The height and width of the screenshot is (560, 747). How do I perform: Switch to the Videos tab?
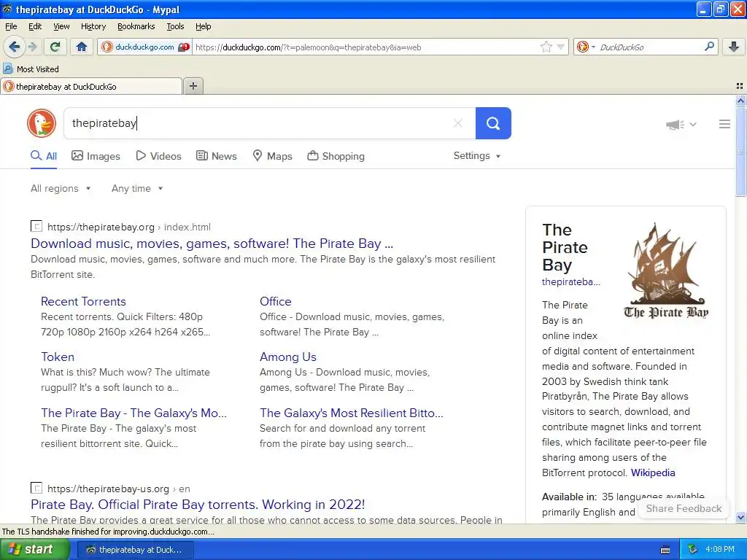click(x=158, y=156)
